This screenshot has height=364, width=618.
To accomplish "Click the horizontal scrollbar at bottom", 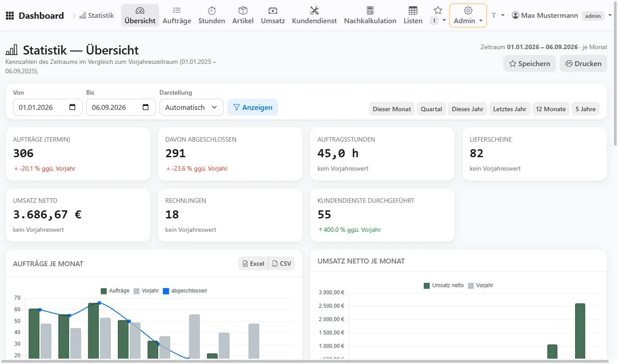I will point(305,361).
